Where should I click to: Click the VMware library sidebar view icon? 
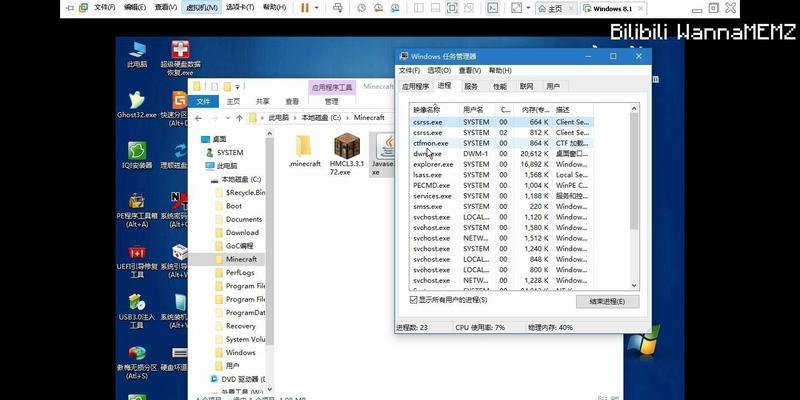(419, 8)
